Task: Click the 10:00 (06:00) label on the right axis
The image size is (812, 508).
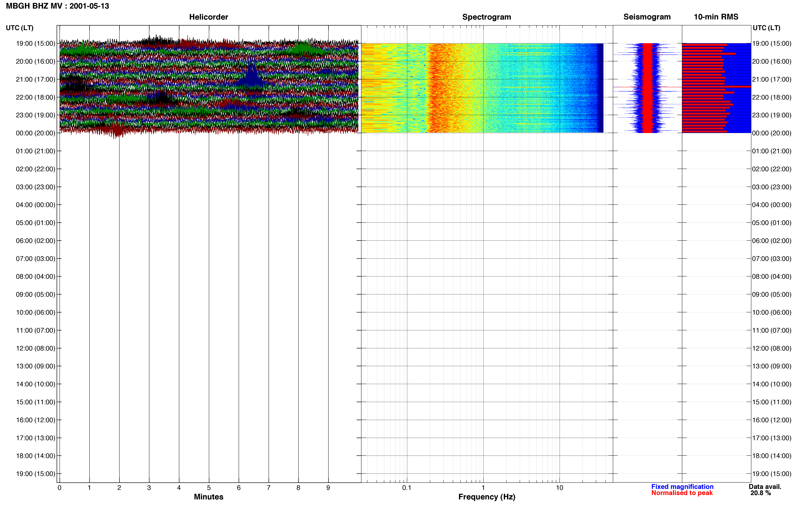Action: point(772,313)
